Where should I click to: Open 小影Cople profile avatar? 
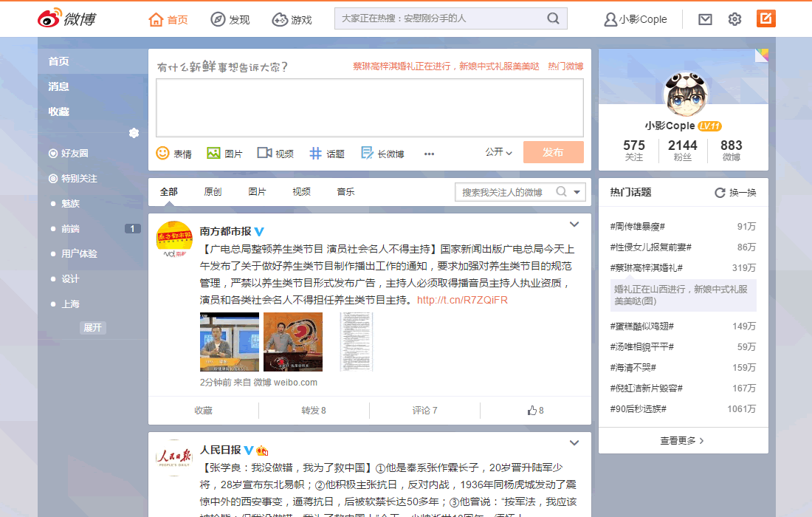684,95
